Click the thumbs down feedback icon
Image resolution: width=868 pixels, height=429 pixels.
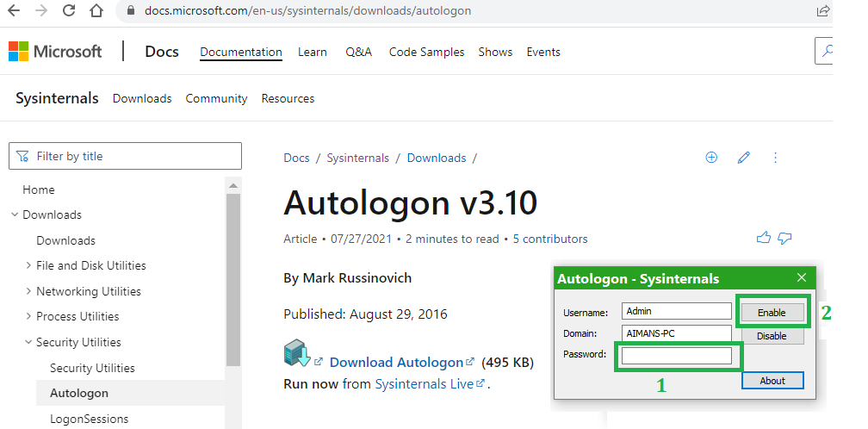(784, 239)
